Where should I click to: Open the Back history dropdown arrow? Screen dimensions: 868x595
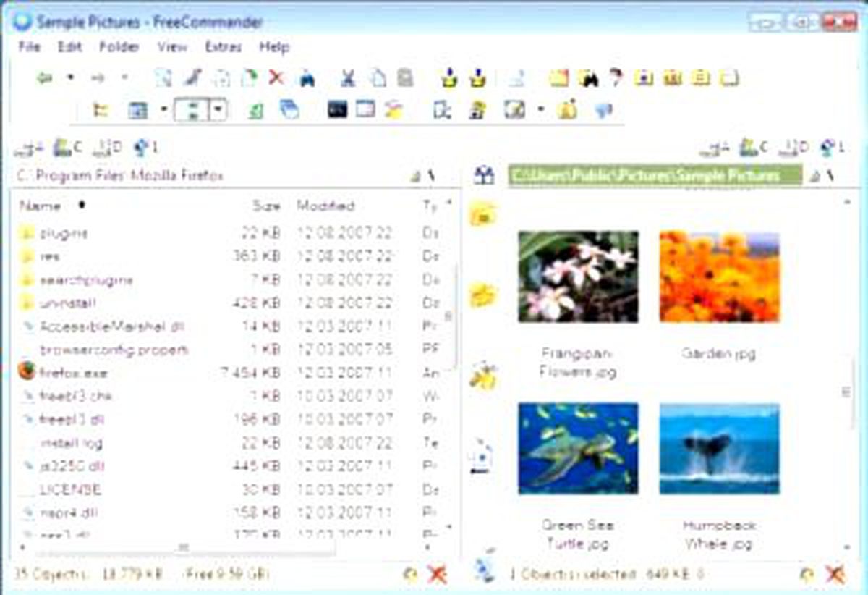coord(70,77)
